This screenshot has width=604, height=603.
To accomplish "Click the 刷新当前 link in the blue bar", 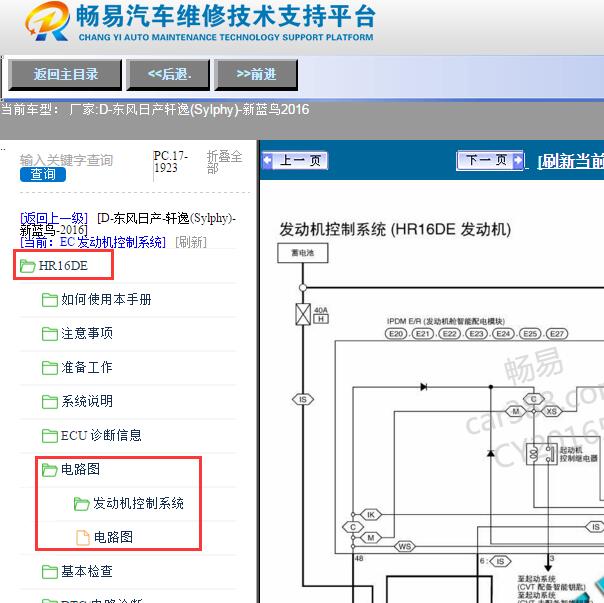I will pos(570,161).
